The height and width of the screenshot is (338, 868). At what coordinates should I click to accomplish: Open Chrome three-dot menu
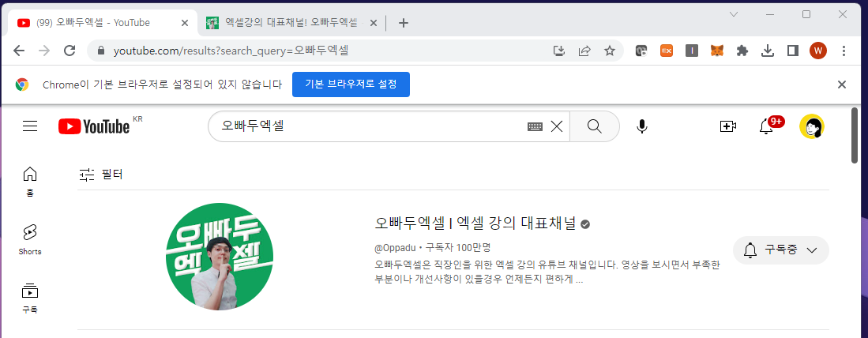click(x=844, y=51)
